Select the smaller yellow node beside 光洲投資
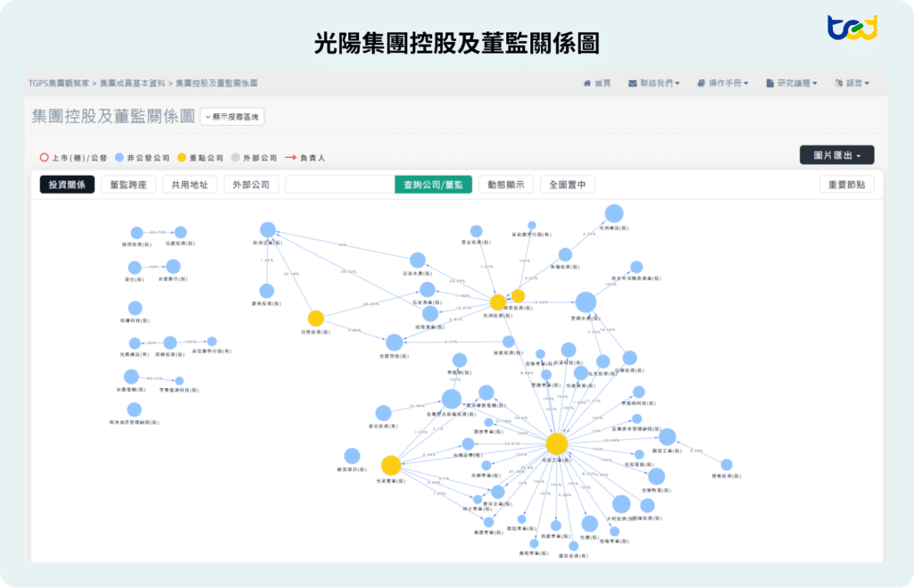The image size is (914, 588). [519, 296]
